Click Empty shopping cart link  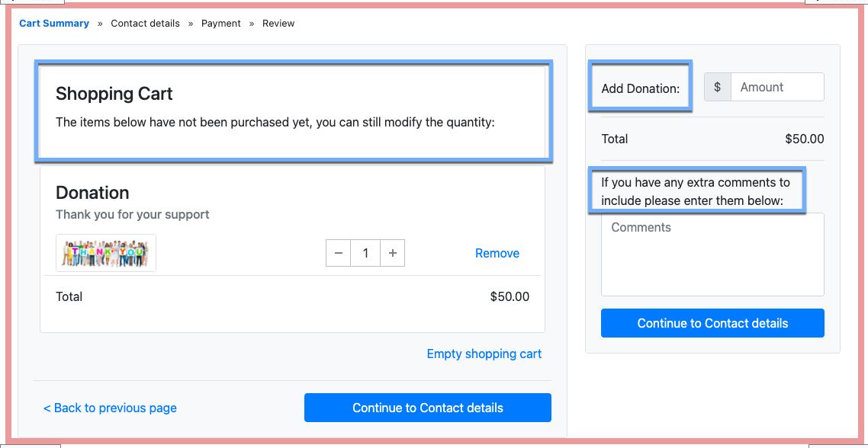coord(484,354)
